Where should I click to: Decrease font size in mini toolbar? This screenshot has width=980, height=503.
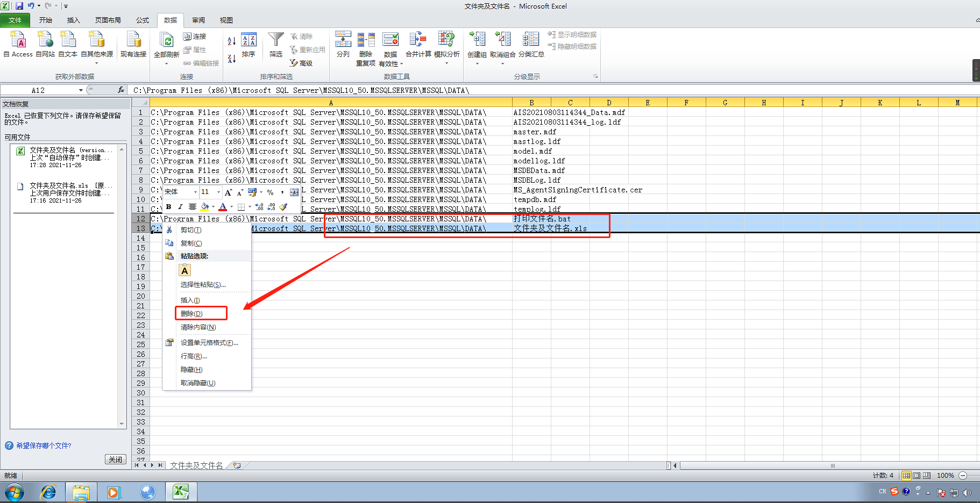click(x=240, y=192)
